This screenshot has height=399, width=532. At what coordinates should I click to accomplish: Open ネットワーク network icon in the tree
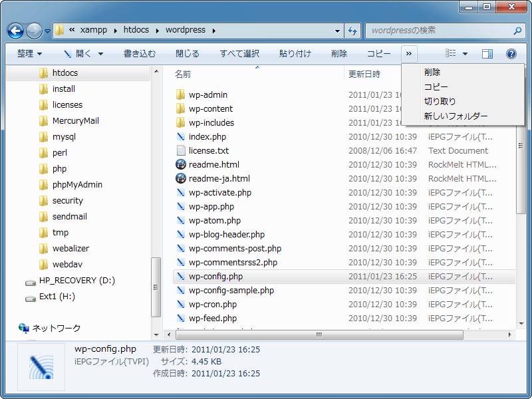24,328
